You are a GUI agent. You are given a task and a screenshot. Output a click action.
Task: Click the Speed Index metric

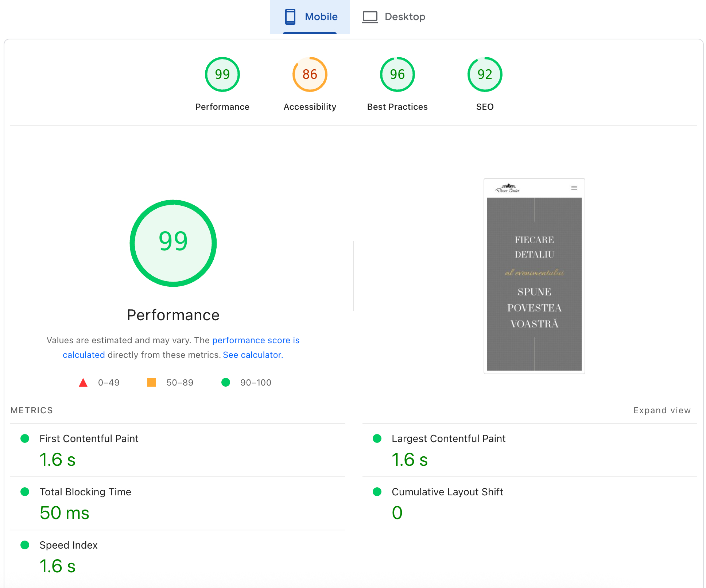(68, 545)
